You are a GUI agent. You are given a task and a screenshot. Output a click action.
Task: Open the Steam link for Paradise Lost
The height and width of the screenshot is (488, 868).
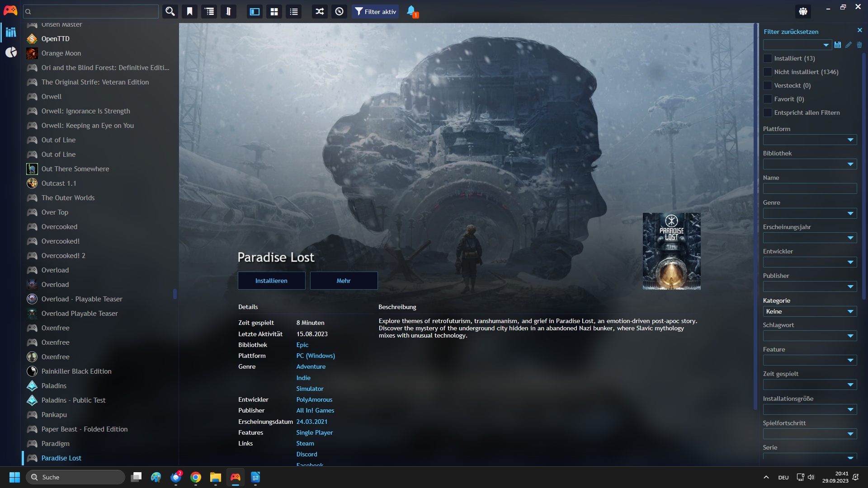305,443
